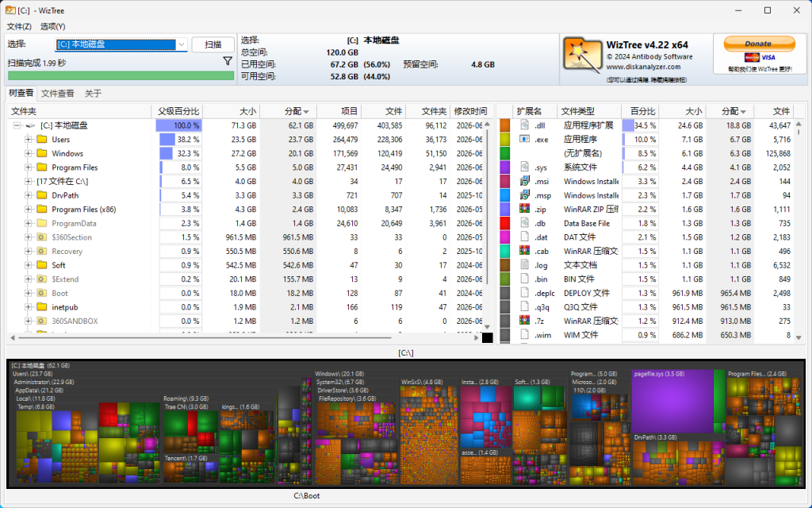Switch to the 文件查看 tab
812x508 pixels.
pos(57,94)
